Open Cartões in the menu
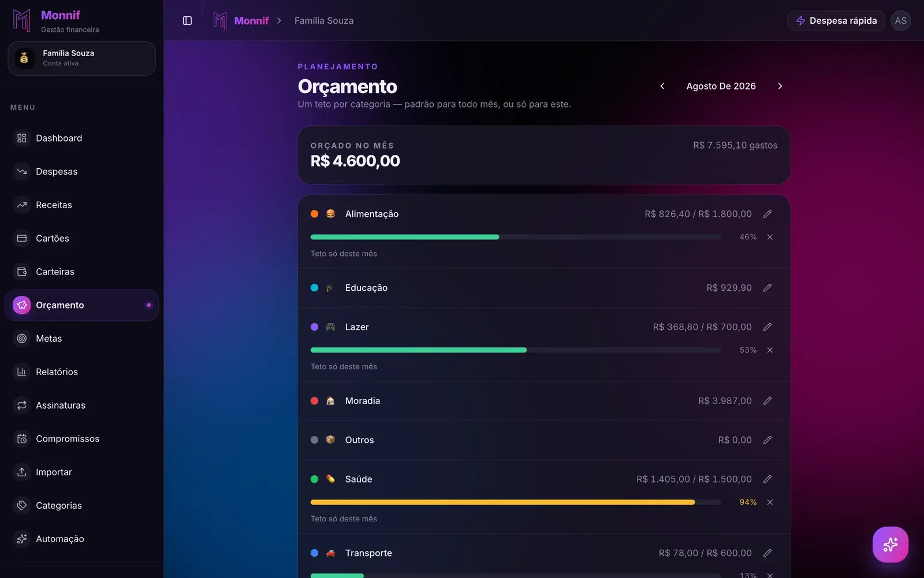Viewport: 924px width, 578px height. pos(81,238)
